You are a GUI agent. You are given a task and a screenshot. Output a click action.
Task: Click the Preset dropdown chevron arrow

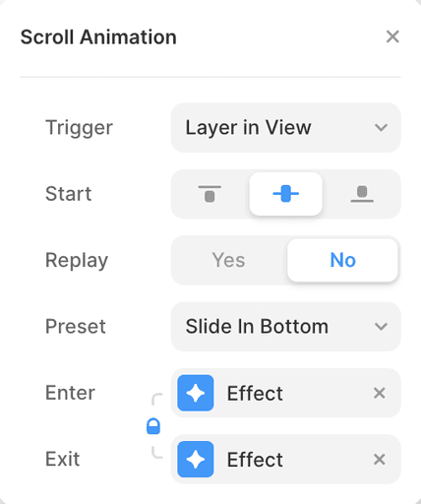point(381,327)
